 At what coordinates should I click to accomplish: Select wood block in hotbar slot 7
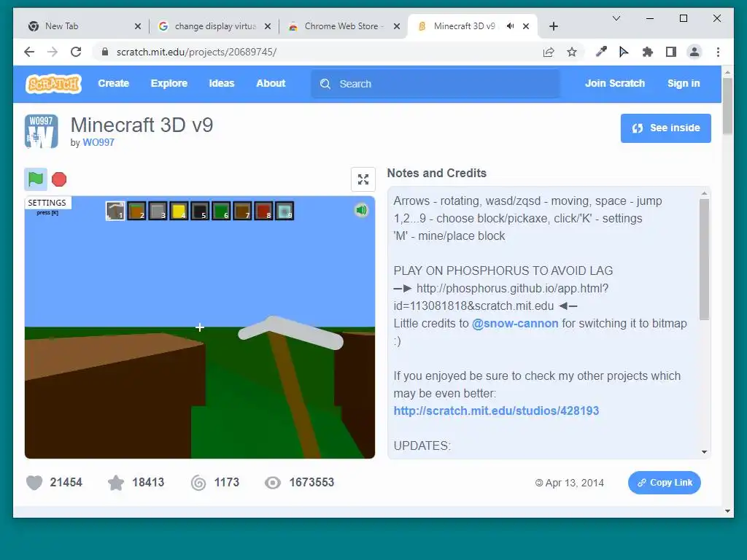click(242, 211)
